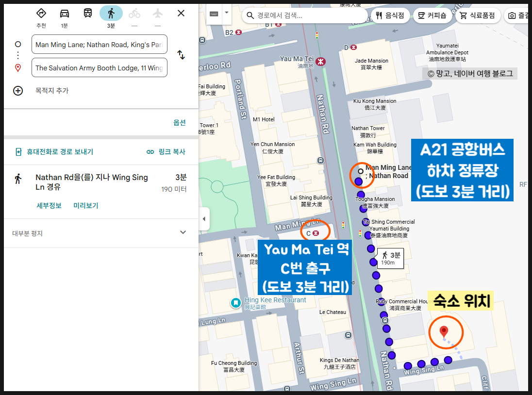Collapse the side panel with arrow tab
Screen dimensions: 532x395
(x=204, y=219)
